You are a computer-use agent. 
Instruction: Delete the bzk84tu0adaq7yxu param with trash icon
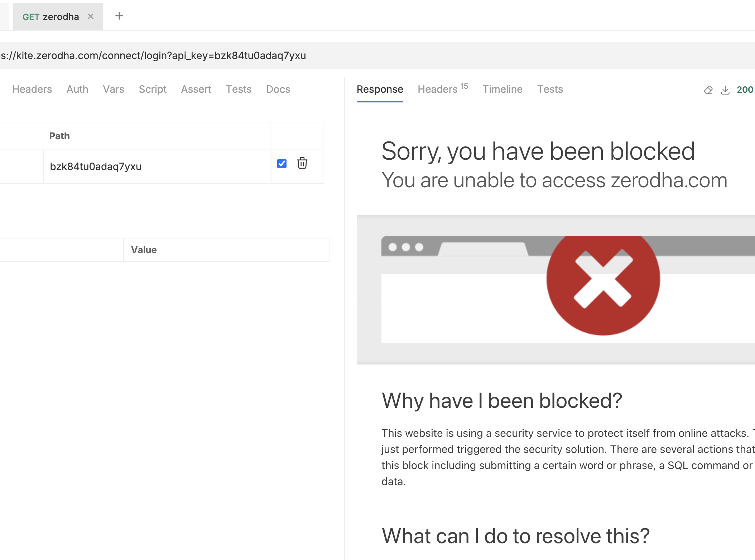(302, 163)
